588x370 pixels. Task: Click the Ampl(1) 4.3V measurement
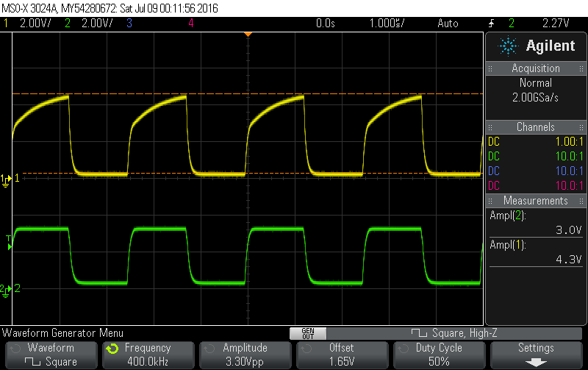(x=536, y=252)
